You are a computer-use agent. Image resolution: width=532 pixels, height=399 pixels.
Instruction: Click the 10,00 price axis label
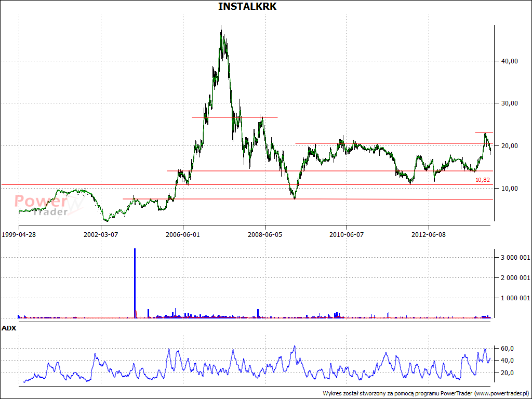click(510, 188)
